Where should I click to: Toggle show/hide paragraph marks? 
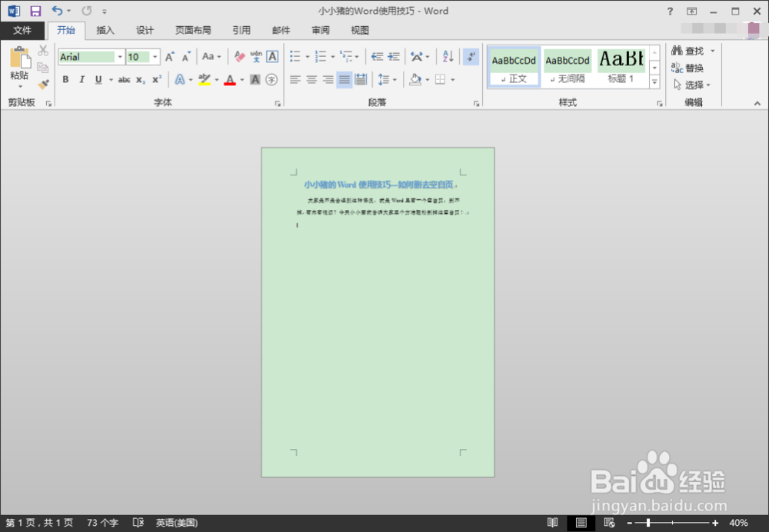click(470, 56)
